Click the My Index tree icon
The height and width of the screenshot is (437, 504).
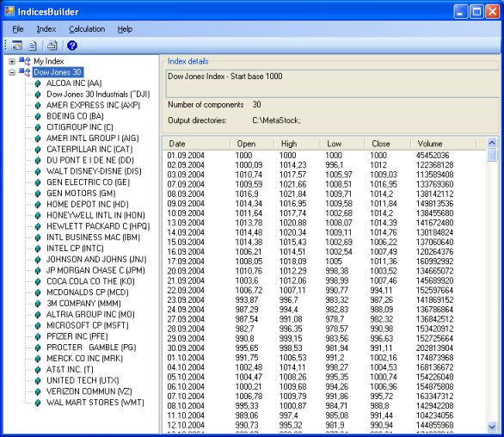24,61
